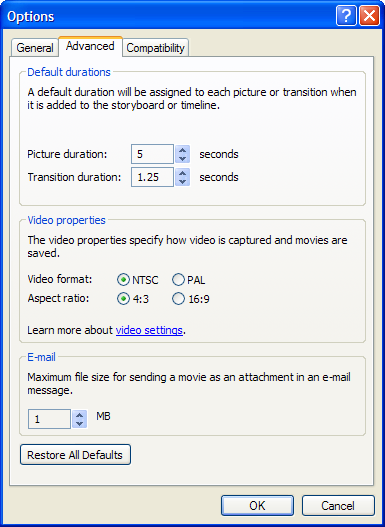The height and width of the screenshot is (527, 385).
Task: Decrease e-mail file size with down arrow
Action: coord(80,423)
